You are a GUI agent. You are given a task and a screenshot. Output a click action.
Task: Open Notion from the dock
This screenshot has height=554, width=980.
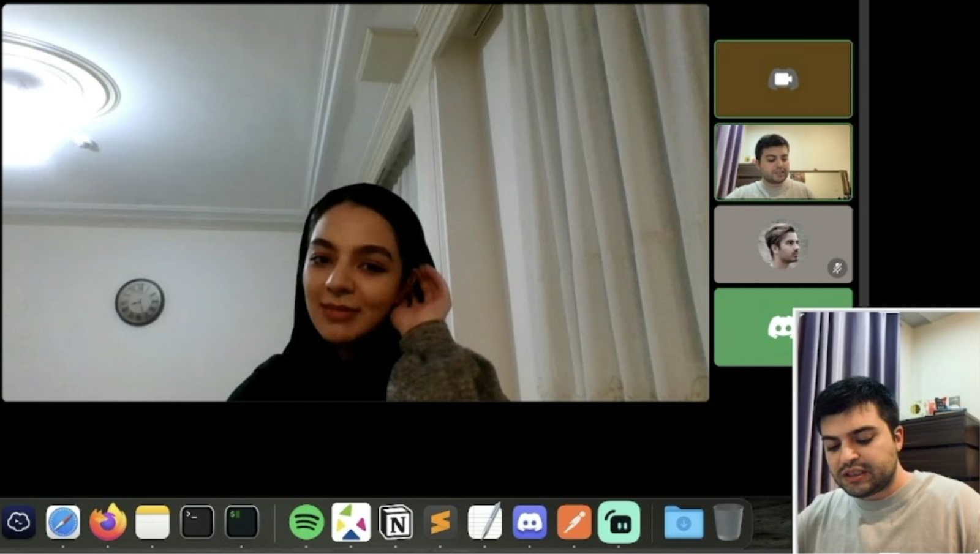[x=396, y=522]
